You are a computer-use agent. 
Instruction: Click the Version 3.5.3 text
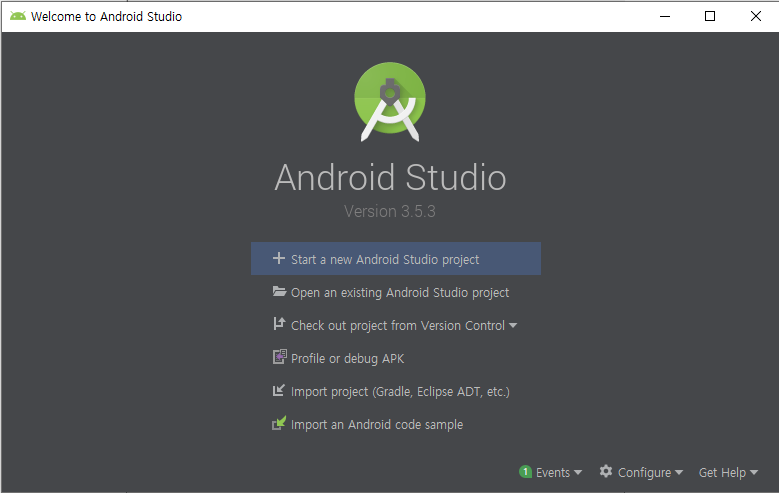pos(390,211)
